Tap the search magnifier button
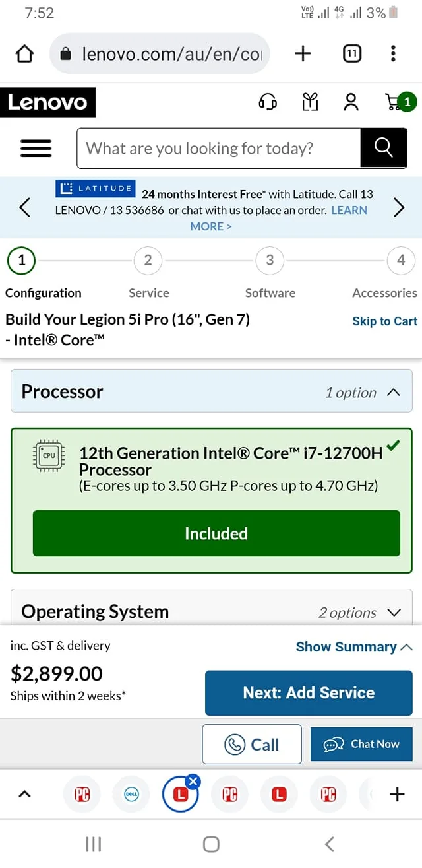The height and width of the screenshot is (868, 422). [x=383, y=149]
